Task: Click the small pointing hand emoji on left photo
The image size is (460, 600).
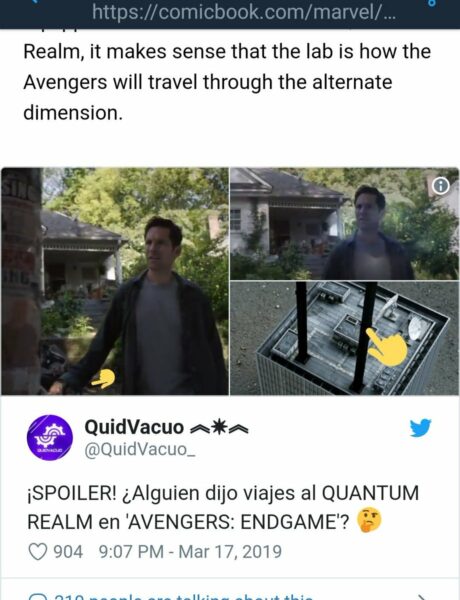Action: [103, 378]
